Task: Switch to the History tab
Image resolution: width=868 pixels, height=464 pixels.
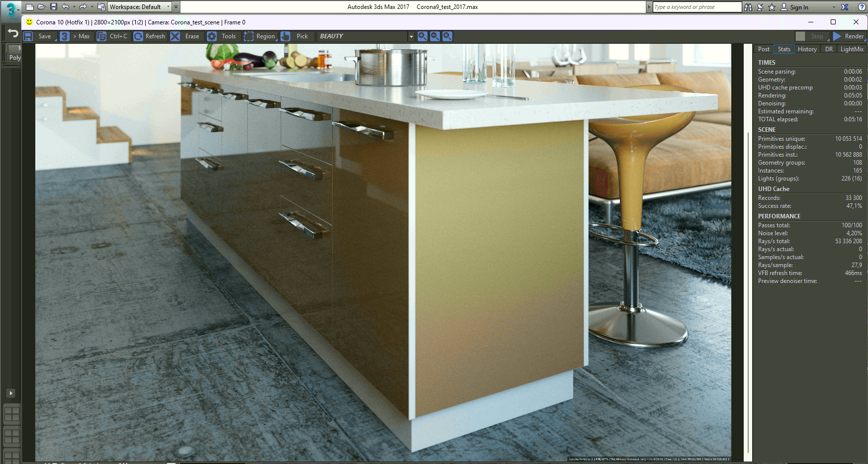Action: [807, 49]
